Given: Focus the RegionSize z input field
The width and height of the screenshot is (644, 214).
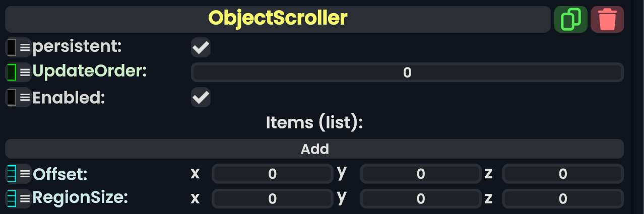Looking at the screenshot, I should (563, 198).
